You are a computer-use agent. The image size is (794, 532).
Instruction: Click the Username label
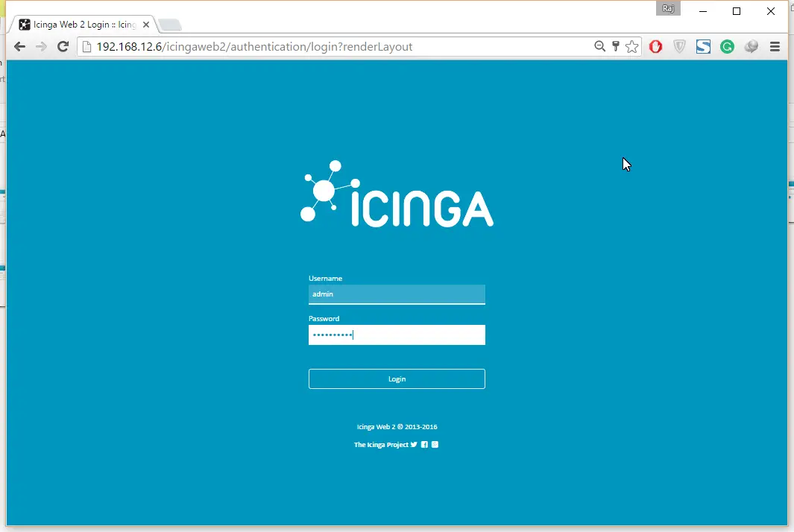tap(325, 279)
